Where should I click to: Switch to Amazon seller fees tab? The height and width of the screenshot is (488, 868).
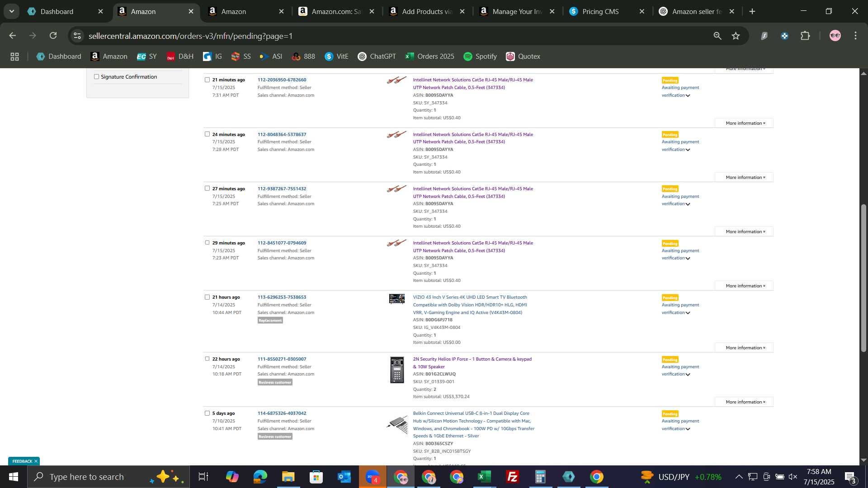click(697, 11)
